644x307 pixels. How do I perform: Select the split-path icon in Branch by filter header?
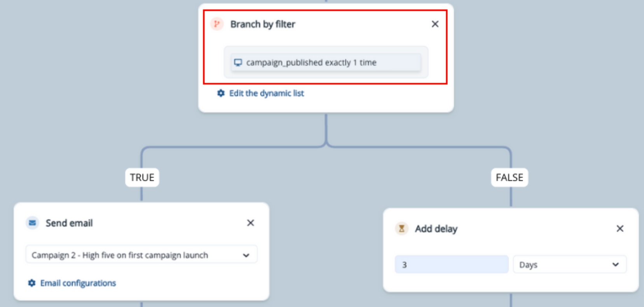point(216,24)
